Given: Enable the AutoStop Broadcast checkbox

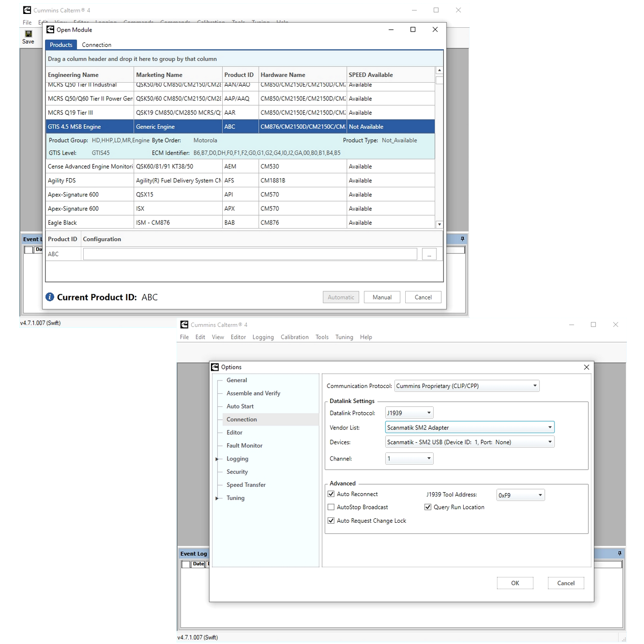Looking at the screenshot, I should [331, 507].
